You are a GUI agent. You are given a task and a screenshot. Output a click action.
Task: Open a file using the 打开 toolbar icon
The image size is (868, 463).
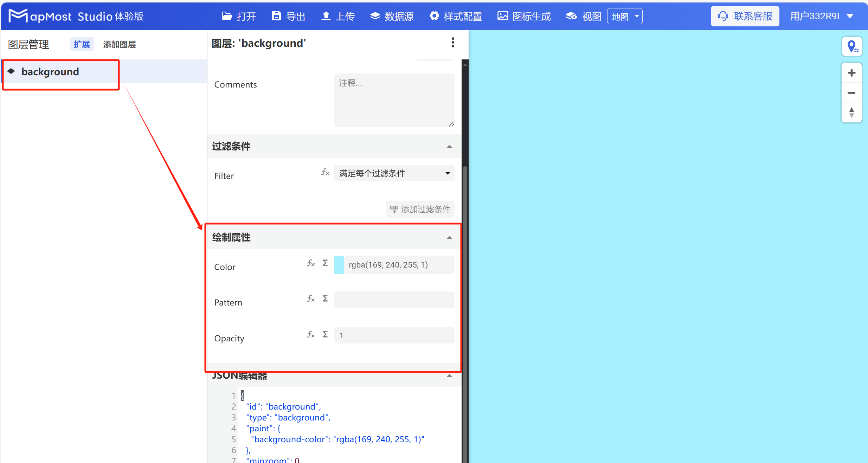click(238, 16)
